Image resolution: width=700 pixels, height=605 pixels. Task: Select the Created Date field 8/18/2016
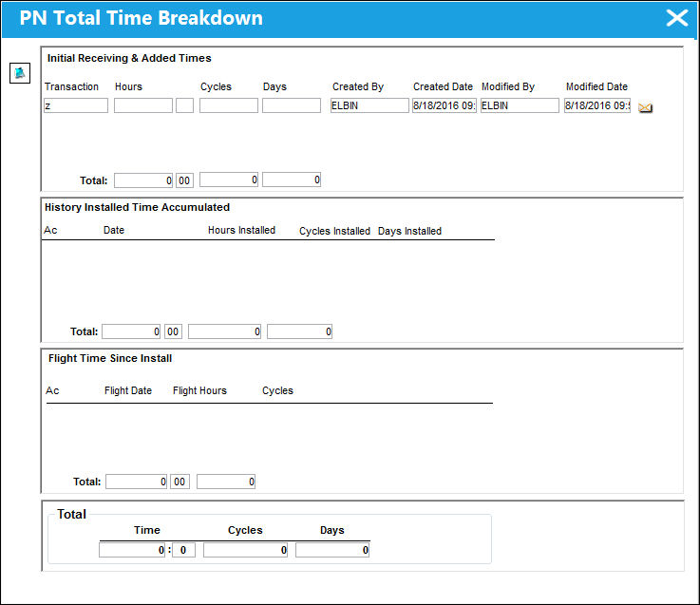tap(445, 105)
